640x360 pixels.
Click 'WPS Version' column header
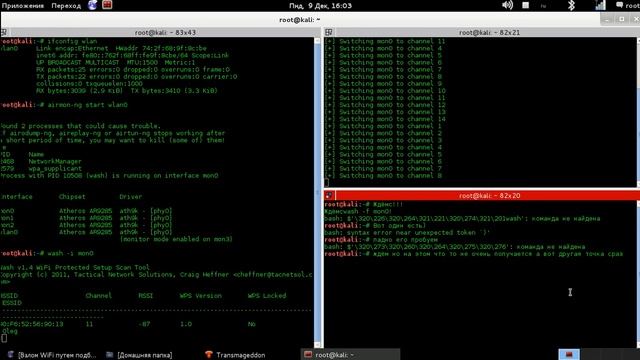pyautogui.click(x=200, y=296)
